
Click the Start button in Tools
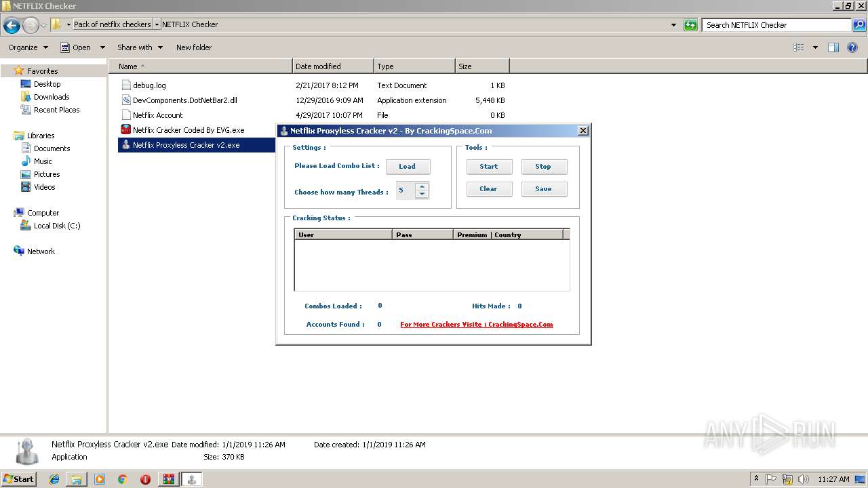click(489, 166)
